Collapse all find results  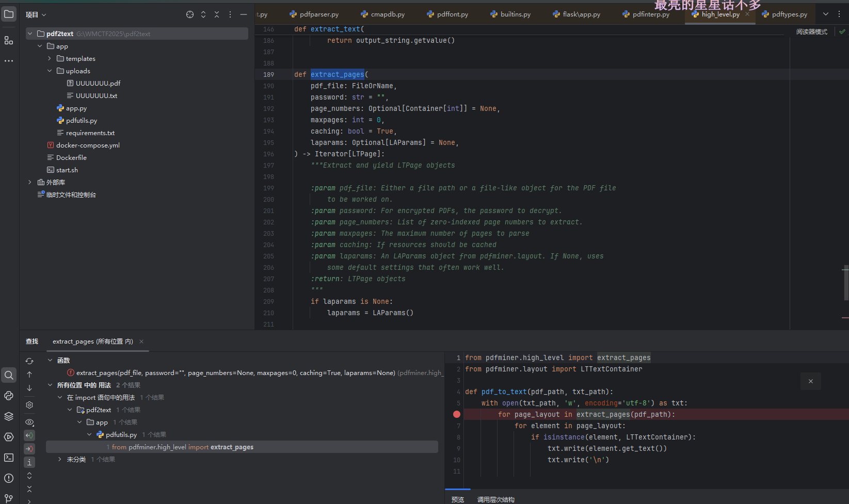(29, 489)
